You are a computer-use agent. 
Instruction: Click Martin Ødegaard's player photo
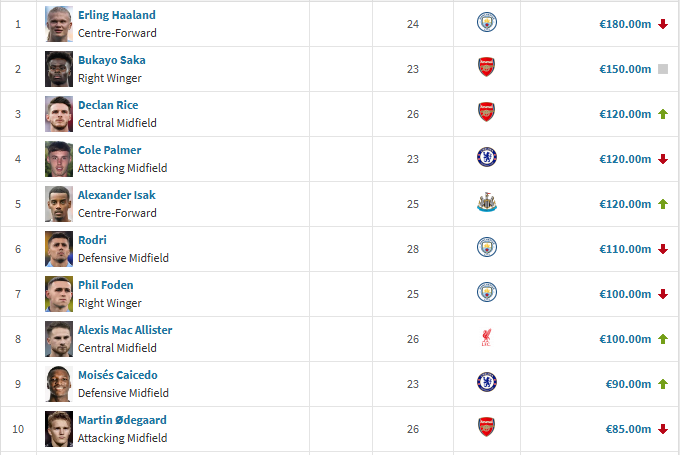(59, 429)
